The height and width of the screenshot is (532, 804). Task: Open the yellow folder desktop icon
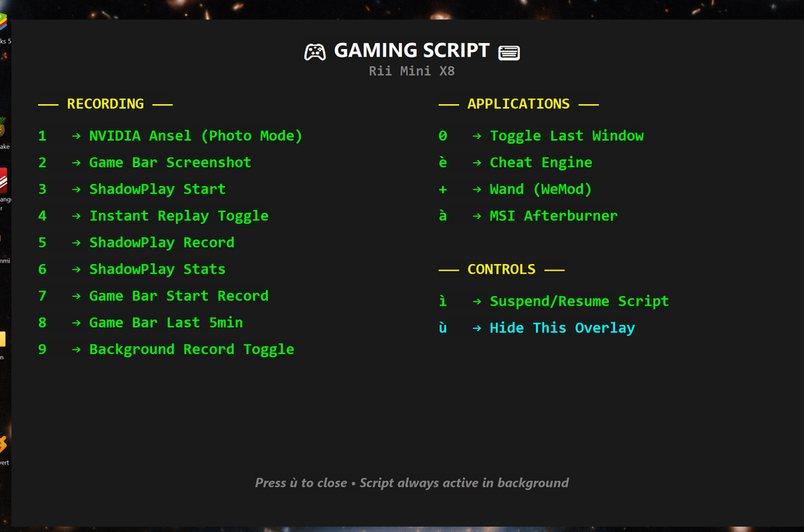[3, 339]
